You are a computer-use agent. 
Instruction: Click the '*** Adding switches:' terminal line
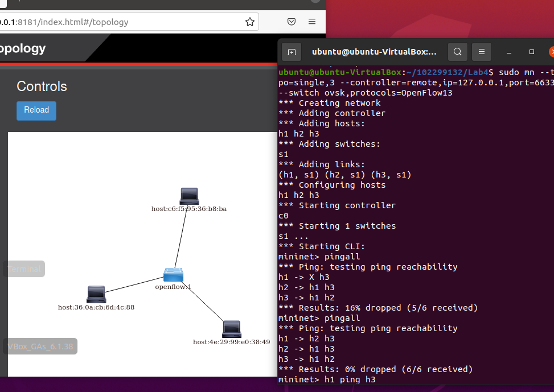[x=329, y=144]
